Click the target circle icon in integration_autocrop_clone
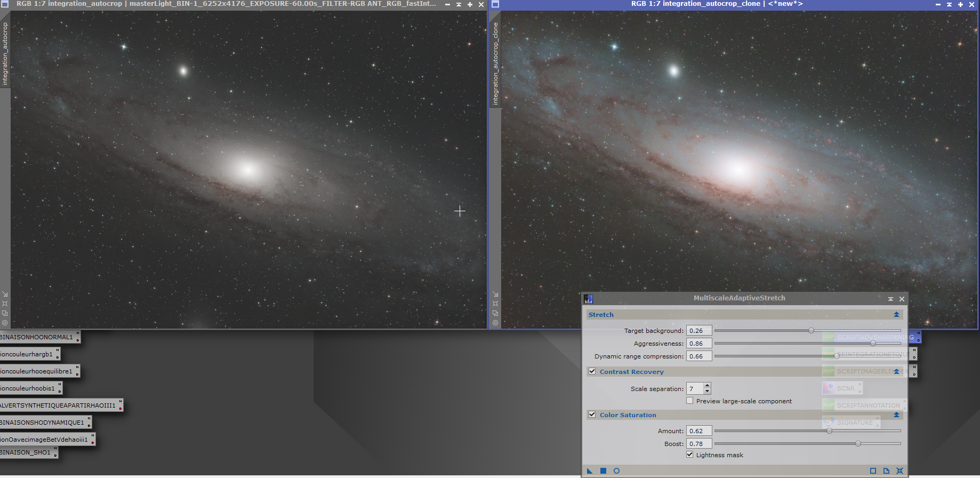This screenshot has height=478, width=980. (495, 323)
